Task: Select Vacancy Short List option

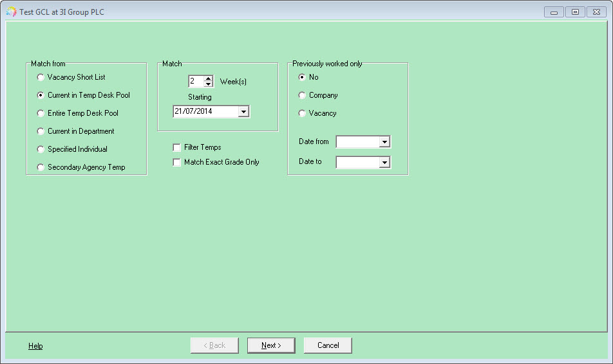Action: click(x=41, y=77)
